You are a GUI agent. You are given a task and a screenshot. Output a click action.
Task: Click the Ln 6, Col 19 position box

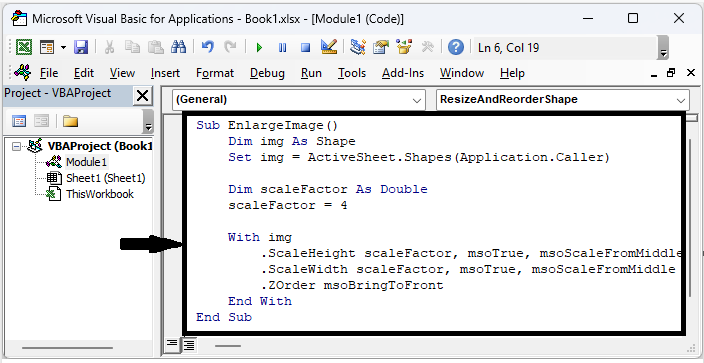click(x=565, y=48)
